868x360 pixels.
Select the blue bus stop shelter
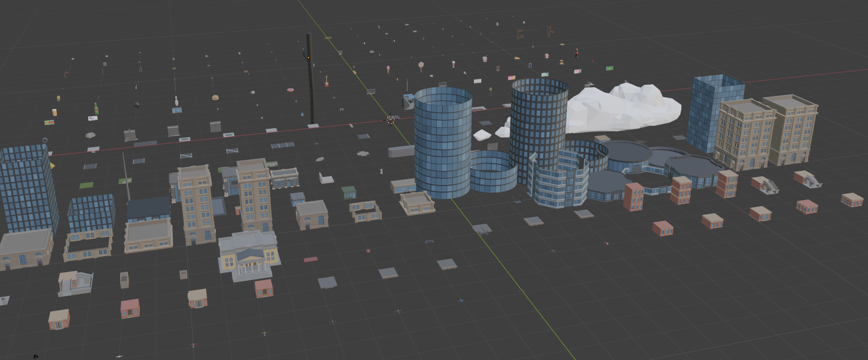(x=177, y=110)
